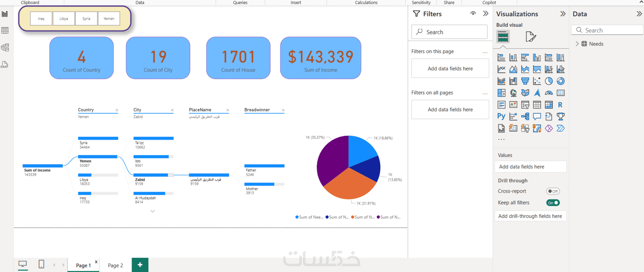This screenshot has width=644, height=272.
Task: Select Libya in the country slicer
Action: click(64, 18)
